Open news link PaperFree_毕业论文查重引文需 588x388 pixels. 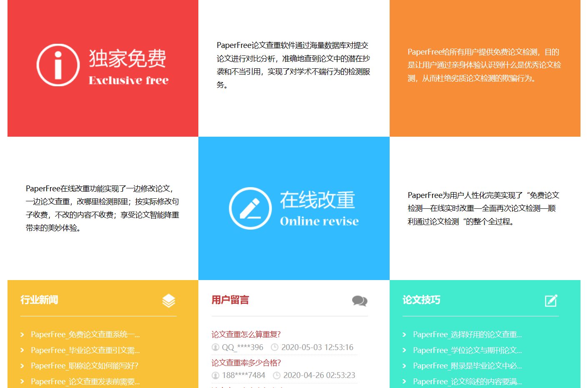(x=85, y=350)
